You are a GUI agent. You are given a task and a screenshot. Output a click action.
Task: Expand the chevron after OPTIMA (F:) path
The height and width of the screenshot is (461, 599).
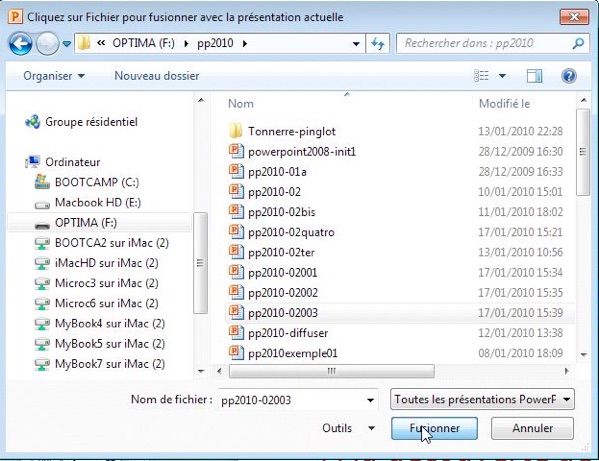[x=186, y=44]
